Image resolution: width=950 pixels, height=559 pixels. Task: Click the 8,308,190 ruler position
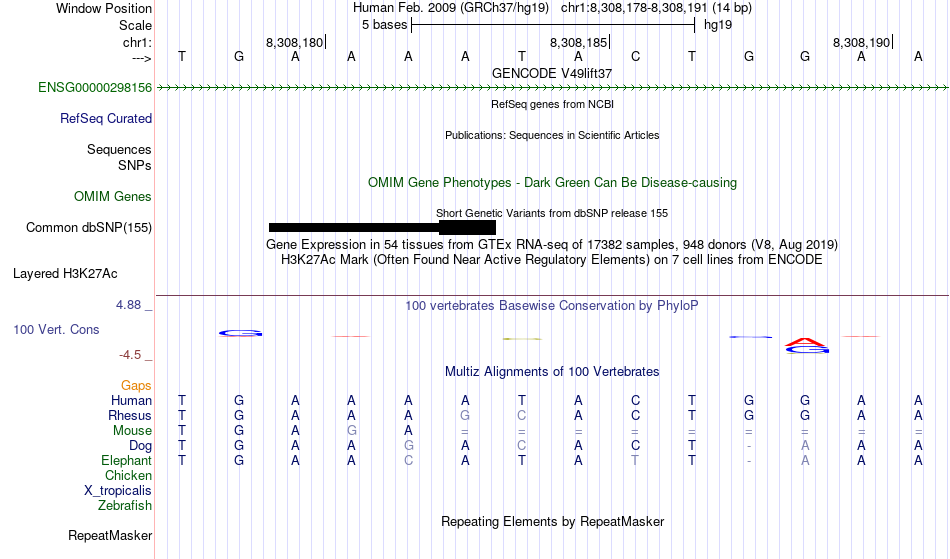(862, 43)
